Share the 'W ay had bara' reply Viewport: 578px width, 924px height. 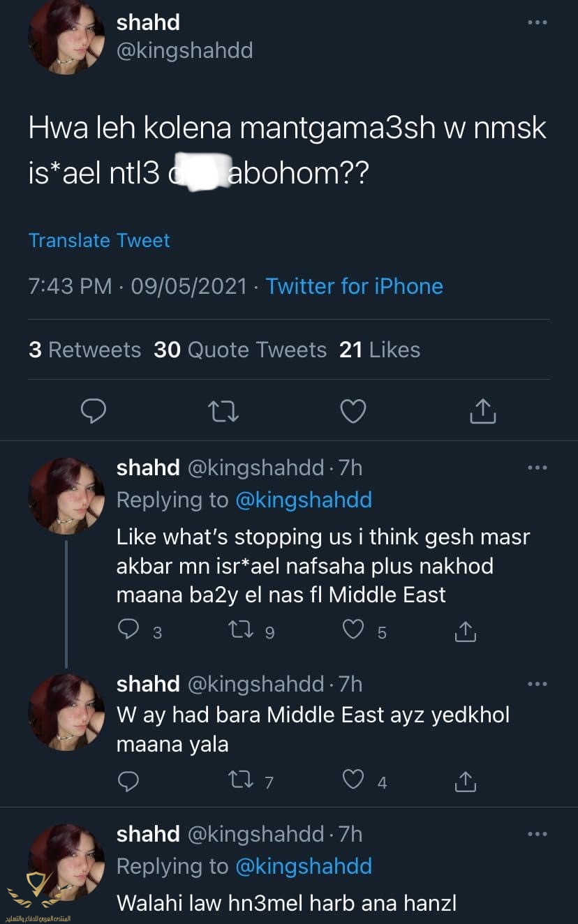tap(465, 781)
